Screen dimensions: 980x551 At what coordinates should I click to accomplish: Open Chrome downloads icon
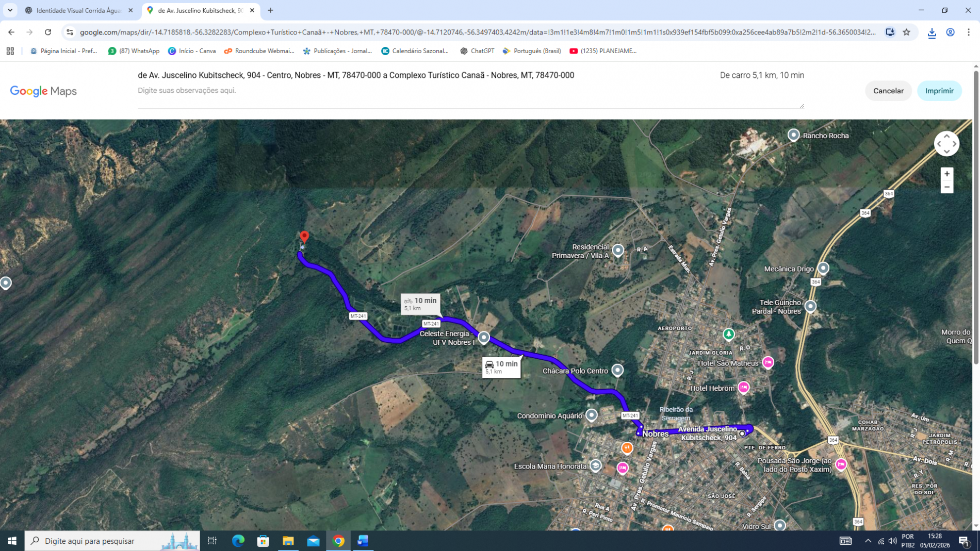click(932, 32)
